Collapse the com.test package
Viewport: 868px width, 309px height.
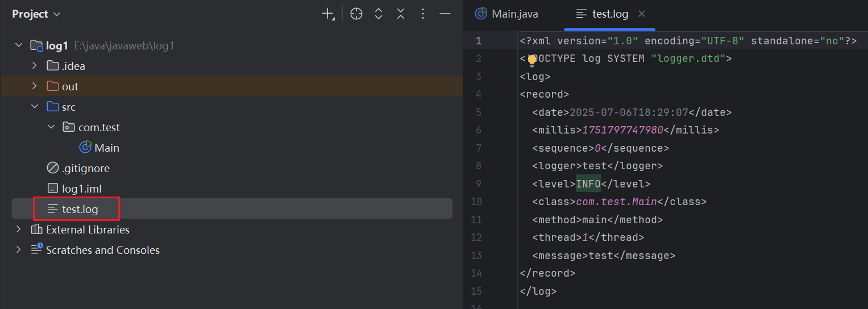click(x=51, y=127)
